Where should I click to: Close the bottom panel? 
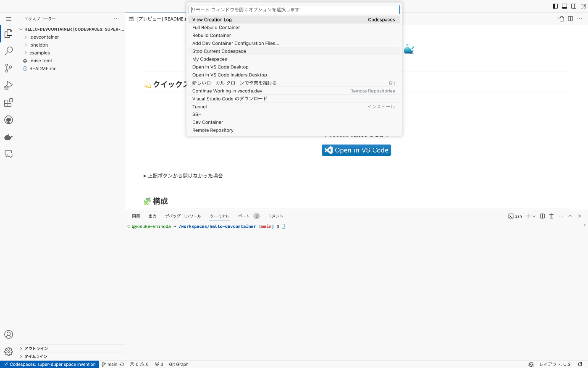coord(580,216)
